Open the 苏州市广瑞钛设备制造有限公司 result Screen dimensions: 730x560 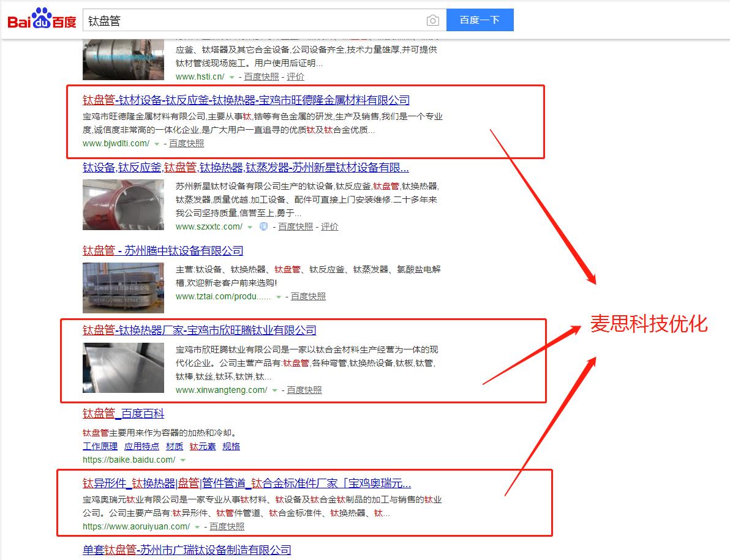[187, 550]
